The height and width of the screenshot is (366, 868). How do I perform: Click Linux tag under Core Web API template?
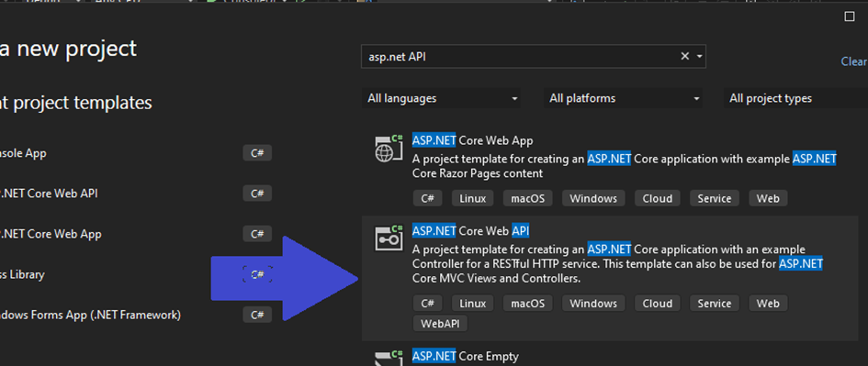pyautogui.click(x=473, y=303)
